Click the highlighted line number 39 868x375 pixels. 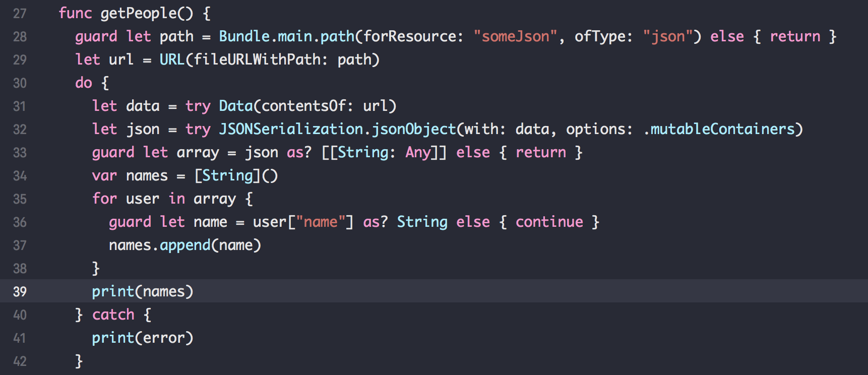click(20, 292)
